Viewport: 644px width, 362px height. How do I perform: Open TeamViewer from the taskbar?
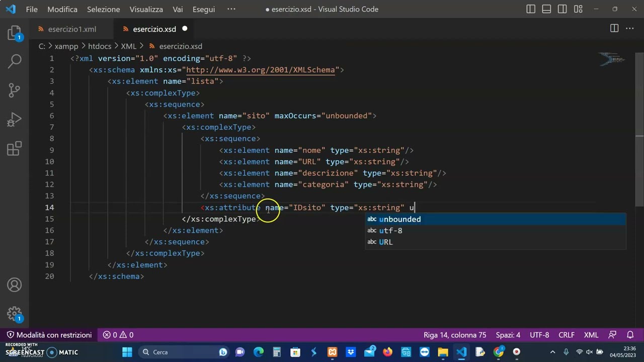point(424,352)
